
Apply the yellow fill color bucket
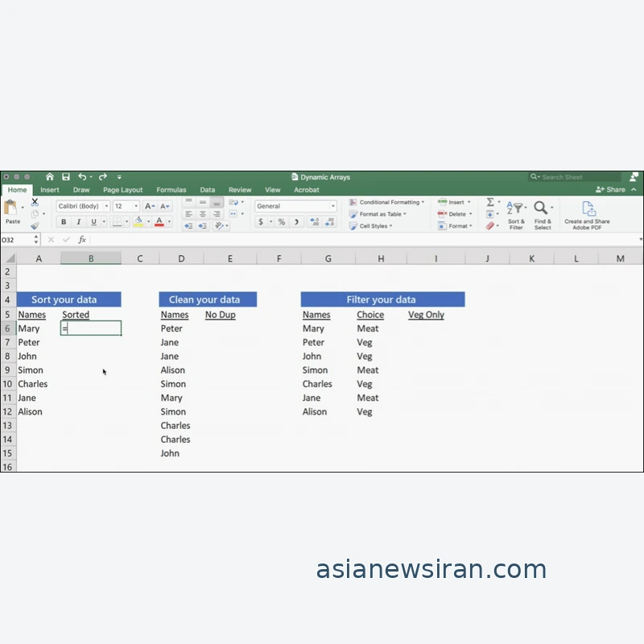(138, 222)
